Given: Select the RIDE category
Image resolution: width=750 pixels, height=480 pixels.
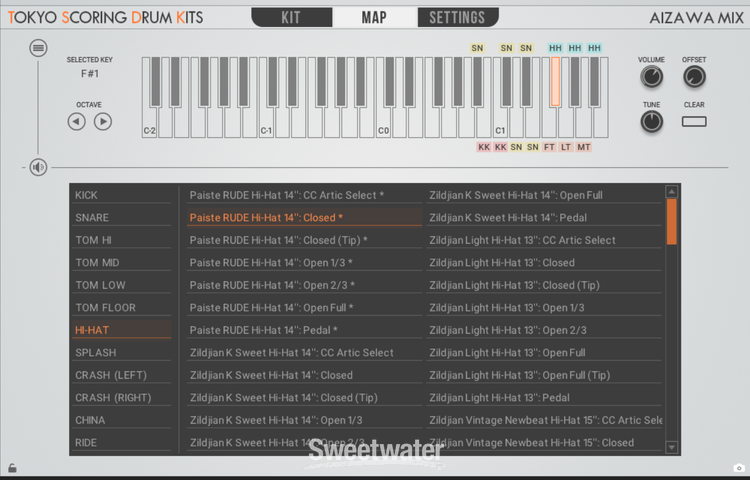Looking at the screenshot, I should point(121,442).
